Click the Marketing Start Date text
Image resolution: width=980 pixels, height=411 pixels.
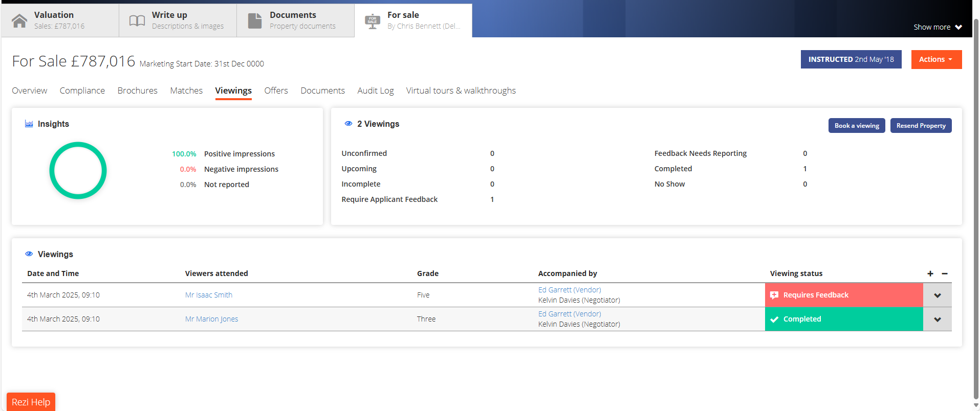(x=202, y=64)
